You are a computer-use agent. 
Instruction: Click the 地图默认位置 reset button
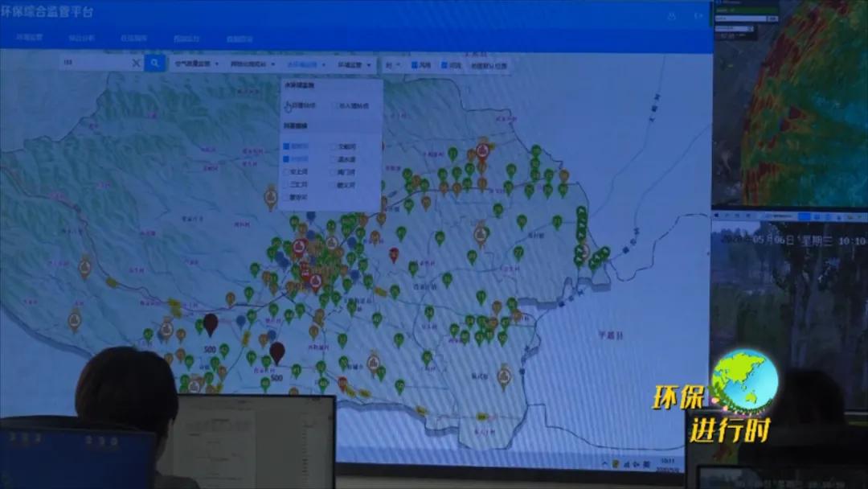[488, 64]
